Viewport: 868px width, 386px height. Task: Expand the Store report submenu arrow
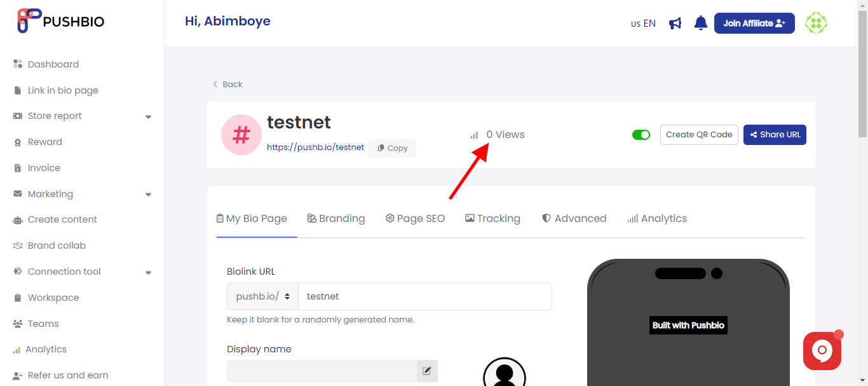tap(148, 117)
